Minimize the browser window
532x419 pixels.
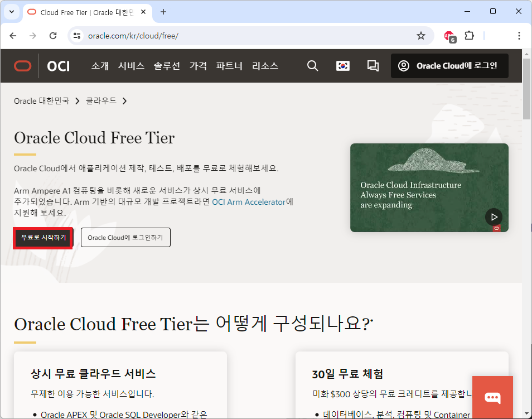click(467, 12)
